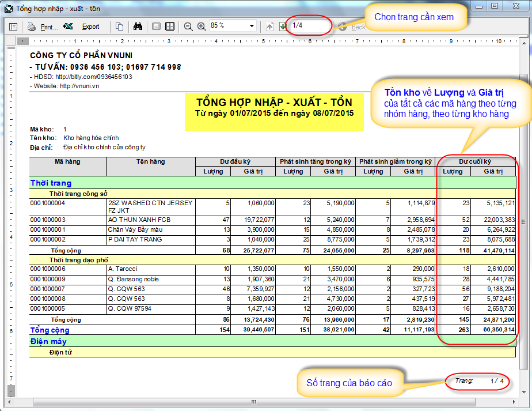This screenshot has width=532, height=411.
Task: Go to next page green arrow
Action: pos(283,27)
